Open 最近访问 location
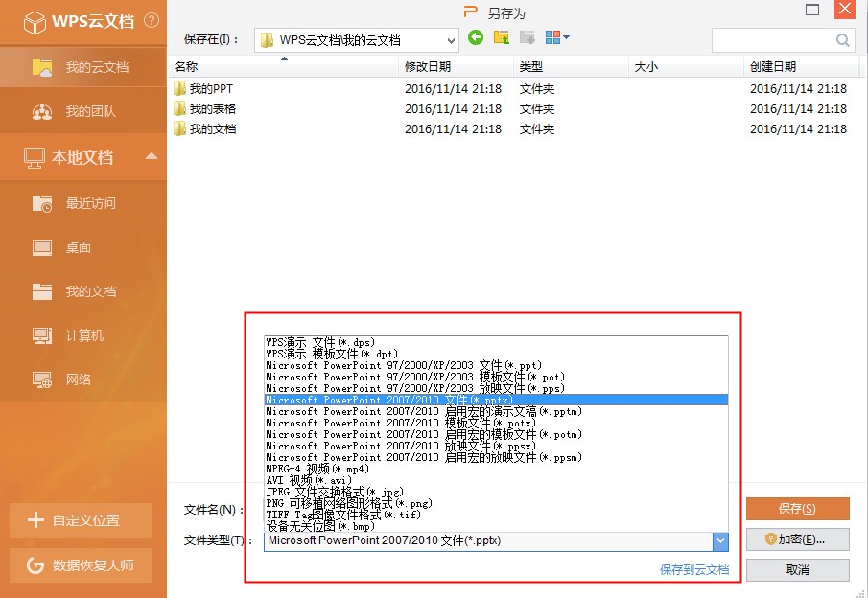This screenshot has height=598, width=868. click(x=83, y=203)
